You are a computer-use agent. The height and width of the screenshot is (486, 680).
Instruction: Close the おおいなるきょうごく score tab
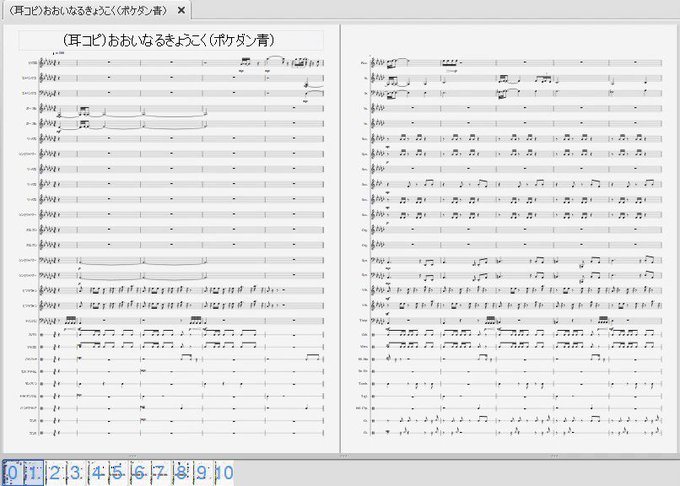(x=182, y=10)
